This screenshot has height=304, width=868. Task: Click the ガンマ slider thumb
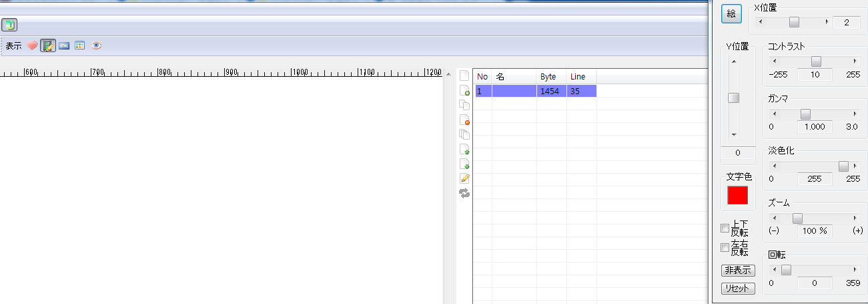[805, 114]
